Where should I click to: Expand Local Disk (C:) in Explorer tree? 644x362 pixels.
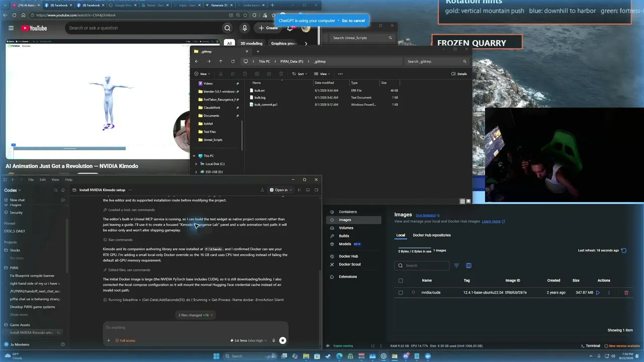[196, 164]
